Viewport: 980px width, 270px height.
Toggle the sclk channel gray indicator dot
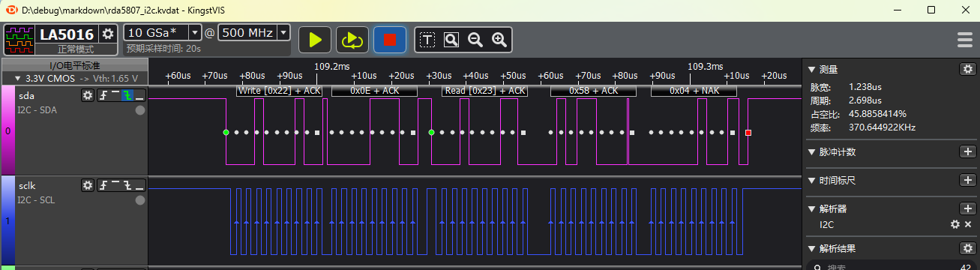139,200
